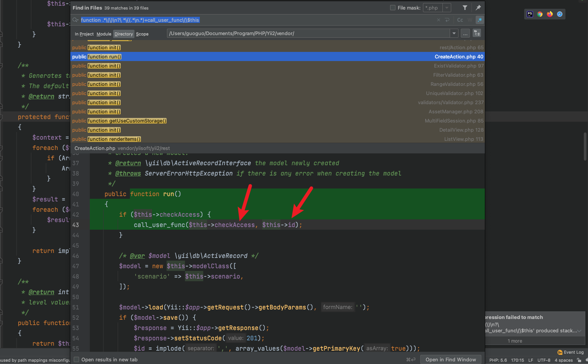This screenshot has height=364, width=588.
Task: Select the UniqueValidator.php 102 result row
Action: pyautogui.click(x=277, y=93)
